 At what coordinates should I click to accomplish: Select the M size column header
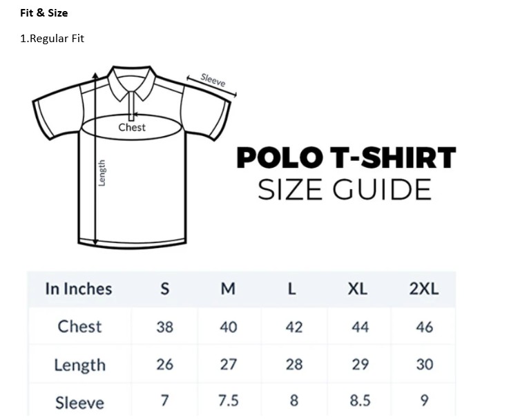pyautogui.click(x=228, y=289)
